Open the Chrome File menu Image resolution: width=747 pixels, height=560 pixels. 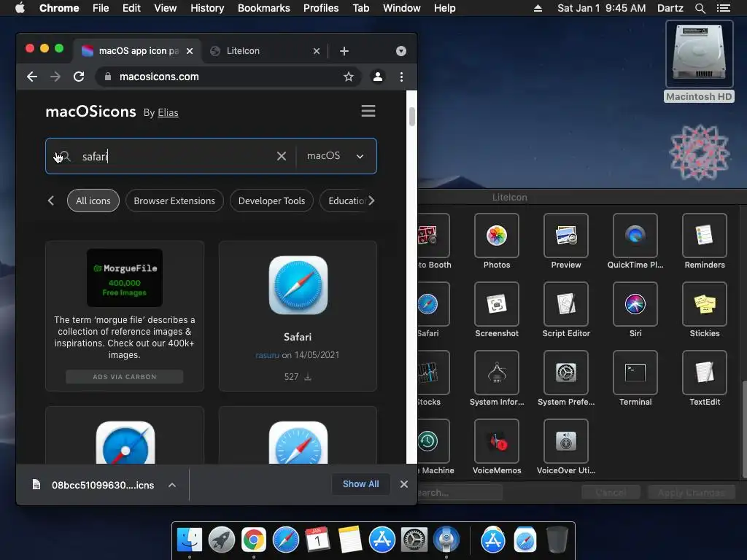[101, 8]
